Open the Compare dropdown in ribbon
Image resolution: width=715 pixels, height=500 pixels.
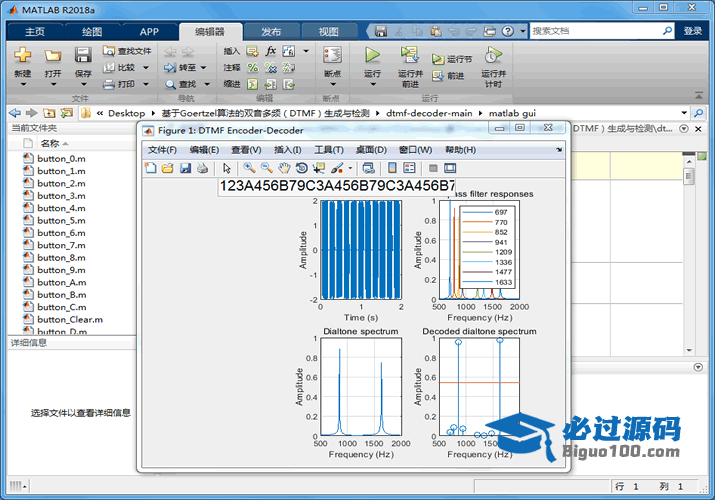click(x=146, y=67)
